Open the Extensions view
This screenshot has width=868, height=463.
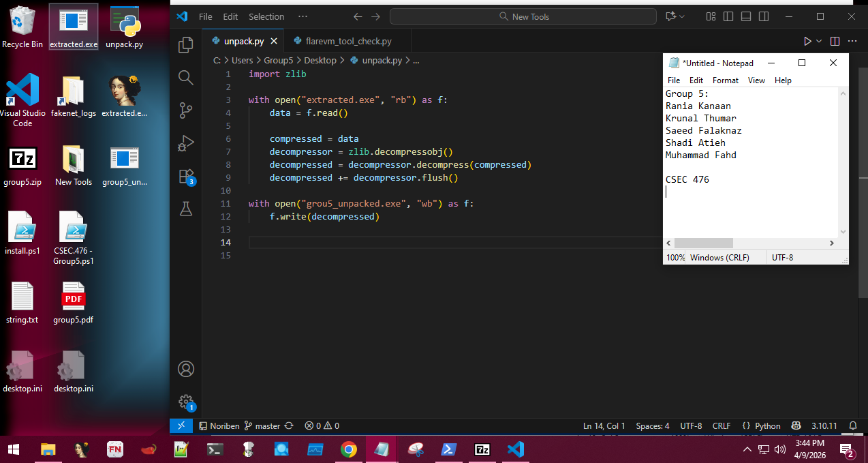[x=185, y=177]
